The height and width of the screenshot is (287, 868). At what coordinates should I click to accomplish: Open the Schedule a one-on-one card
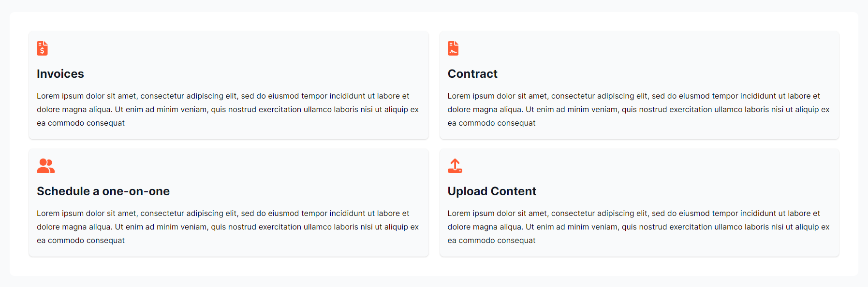pyautogui.click(x=229, y=203)
